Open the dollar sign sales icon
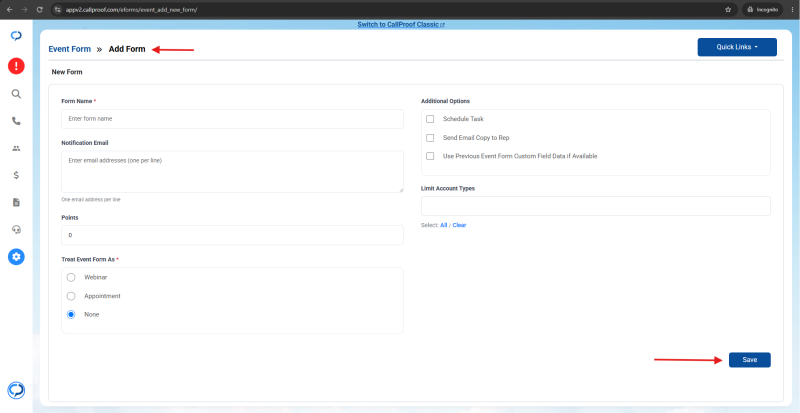Viewport: 800px width, 413px height. tap(16, 175)
